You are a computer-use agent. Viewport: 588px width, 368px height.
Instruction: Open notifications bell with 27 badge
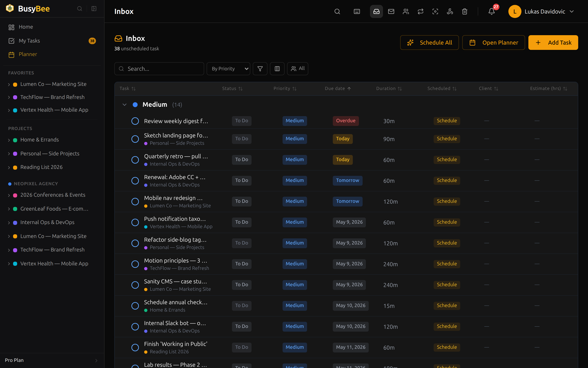[x=492, y=11]
